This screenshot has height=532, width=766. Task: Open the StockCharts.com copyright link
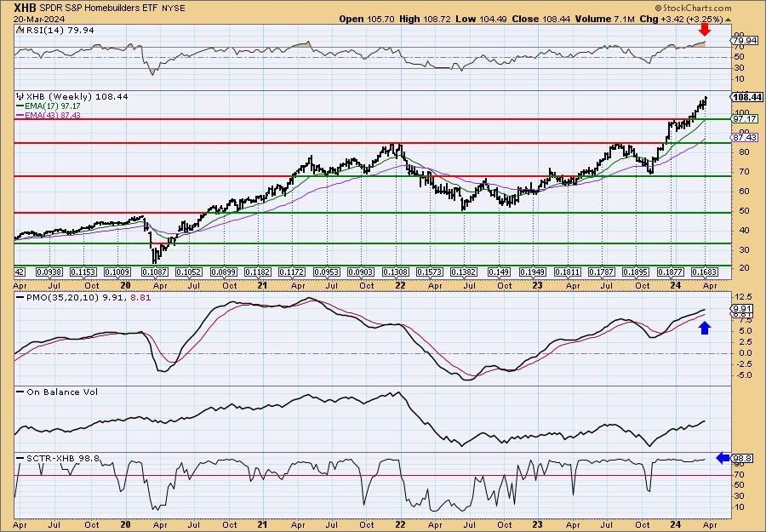click(693, 8)
